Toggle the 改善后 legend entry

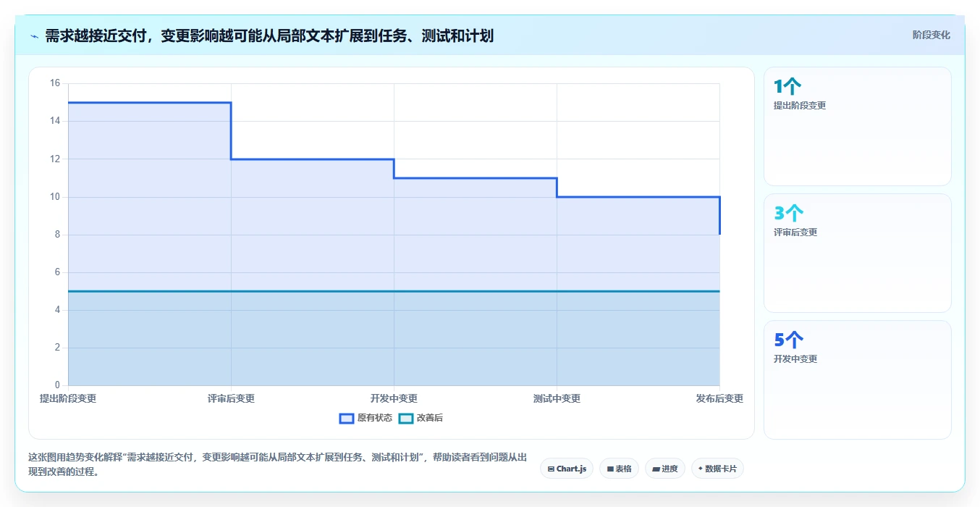[x=421, y=418]
